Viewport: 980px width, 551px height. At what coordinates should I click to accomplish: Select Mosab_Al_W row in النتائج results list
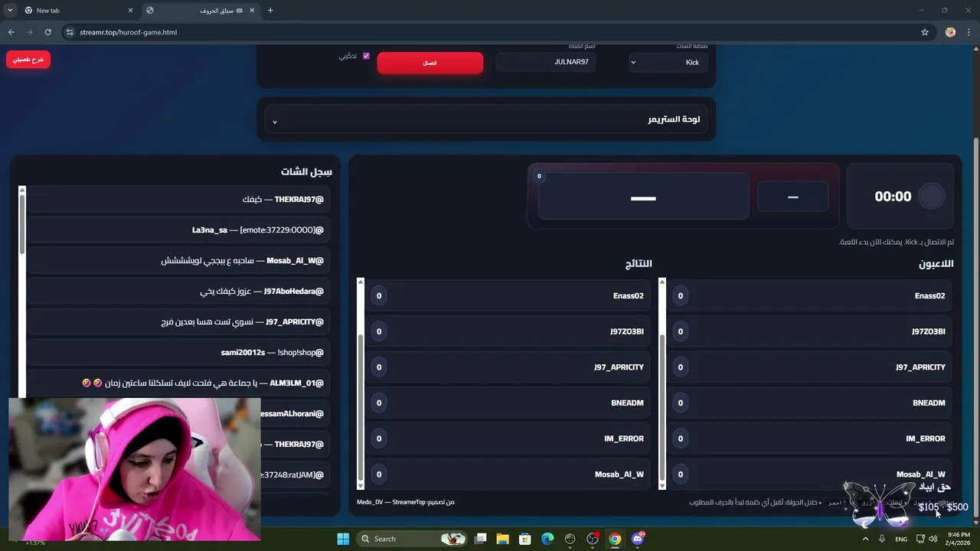(508, 474)
